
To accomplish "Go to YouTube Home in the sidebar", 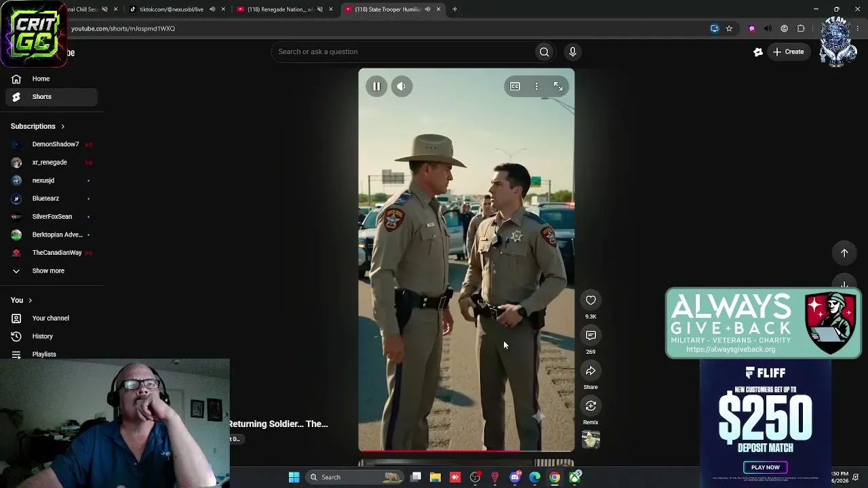I will pos(52,79).
